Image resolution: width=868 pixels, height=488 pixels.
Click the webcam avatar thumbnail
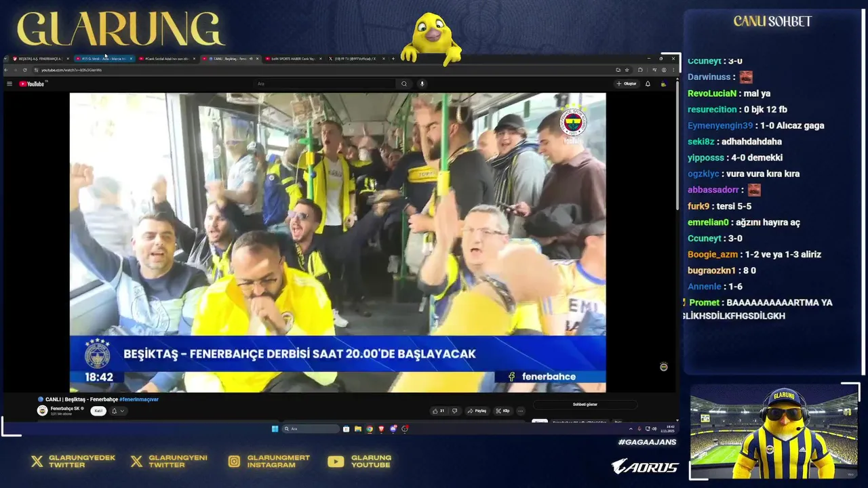[774, 432]
